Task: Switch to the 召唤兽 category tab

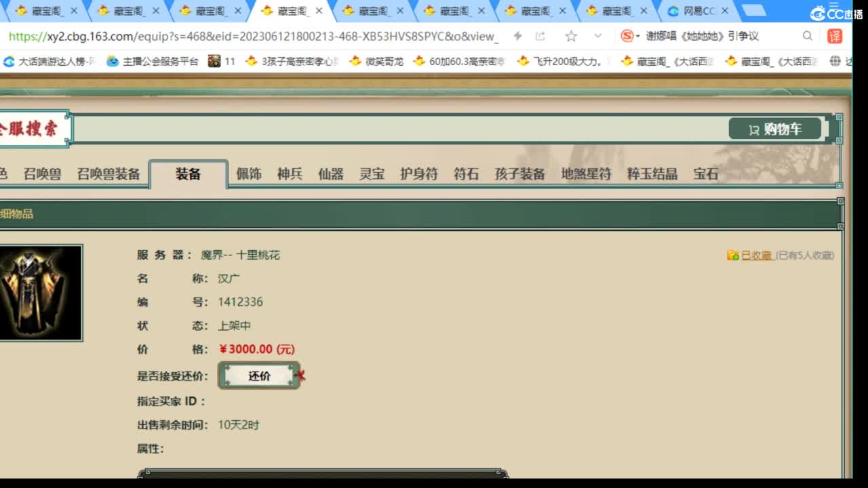Action: pyautogui.click(x=42, y=174)
